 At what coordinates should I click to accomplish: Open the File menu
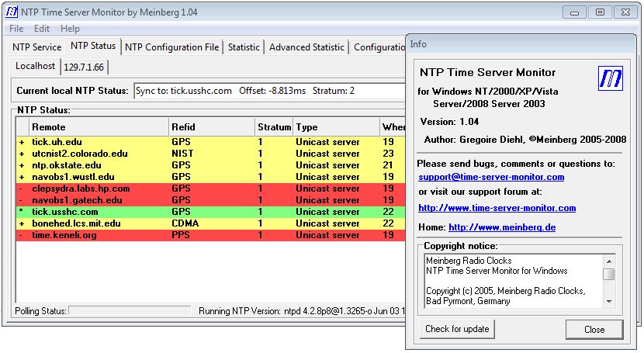coord(16,29)
